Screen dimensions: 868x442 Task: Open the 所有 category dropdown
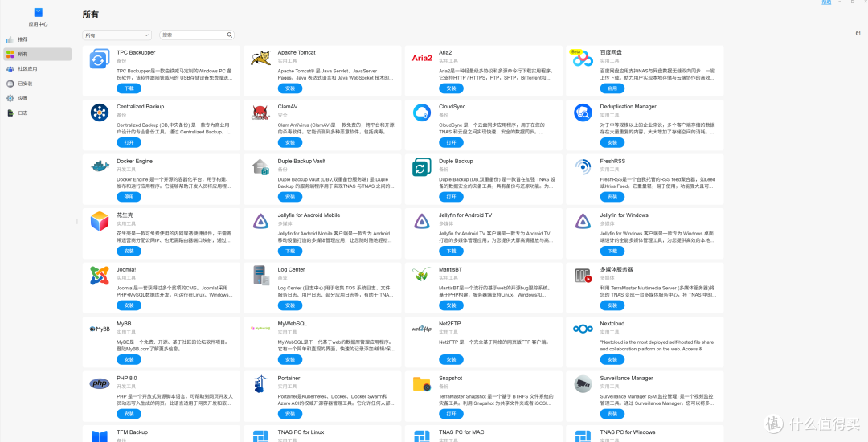[117, 35]
